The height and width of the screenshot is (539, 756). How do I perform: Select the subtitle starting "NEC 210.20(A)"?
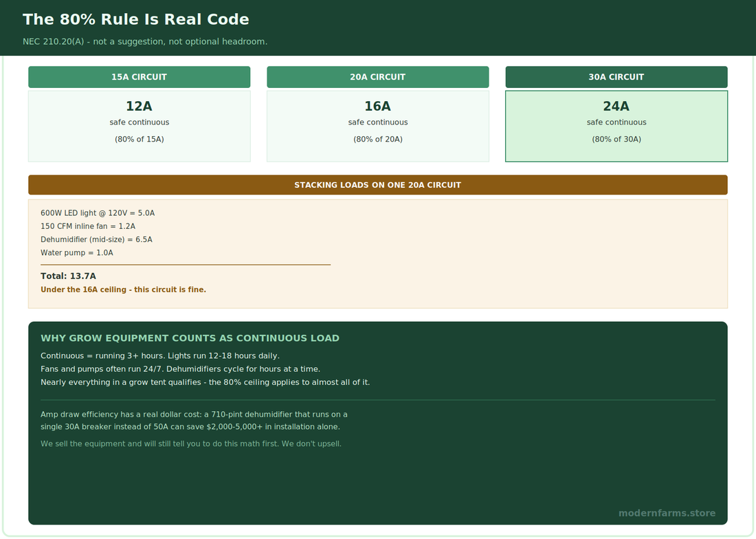(x=145, y=41)
